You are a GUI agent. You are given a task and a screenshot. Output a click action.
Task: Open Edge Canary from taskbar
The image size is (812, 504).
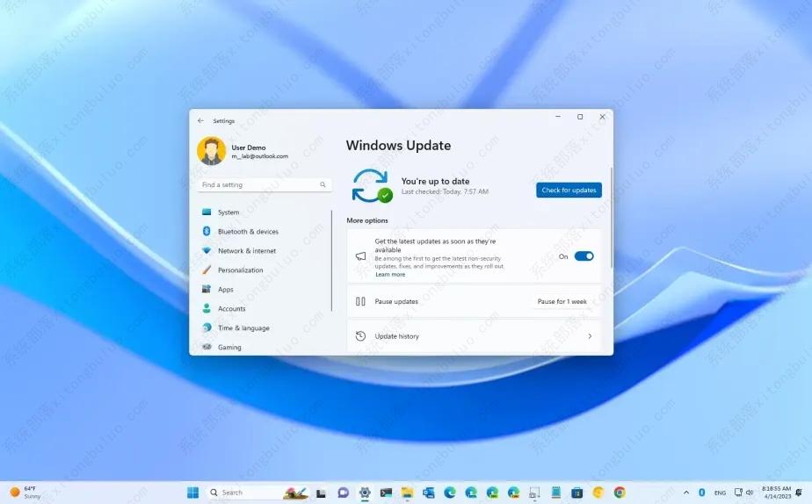[513, 492]
